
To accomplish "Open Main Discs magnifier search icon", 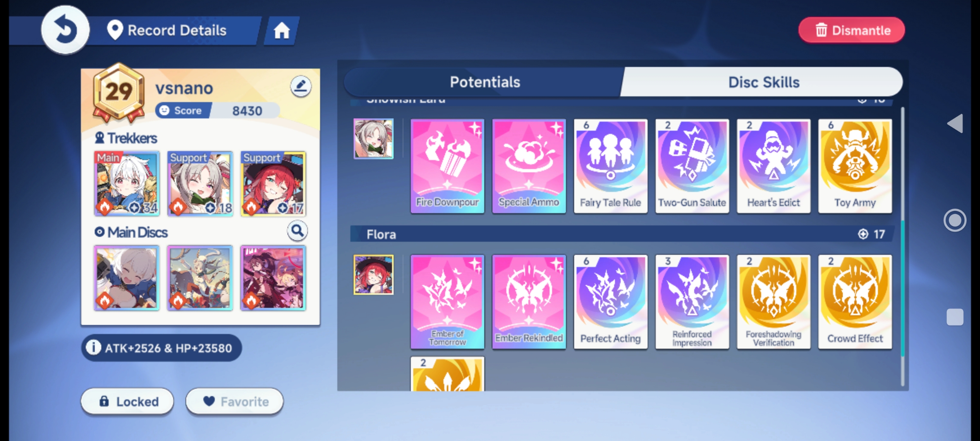I will pyautogui.click(x=297, y=232).
